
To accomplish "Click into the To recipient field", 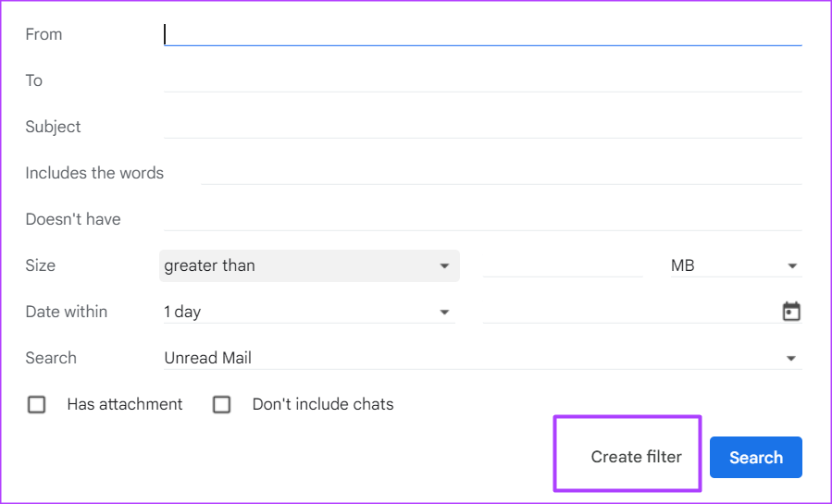I will [x=481, y=80].
